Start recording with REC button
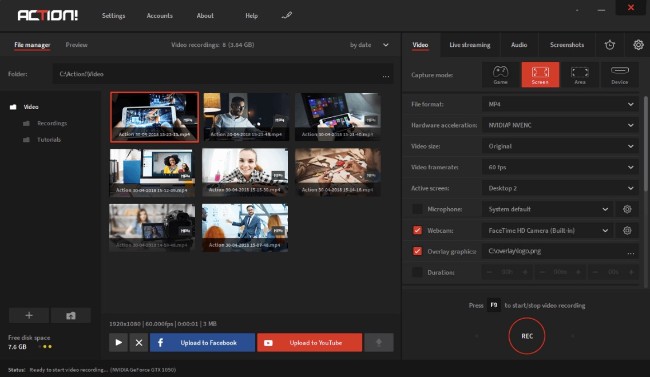 pyautogui.click(x=527, y=336)
